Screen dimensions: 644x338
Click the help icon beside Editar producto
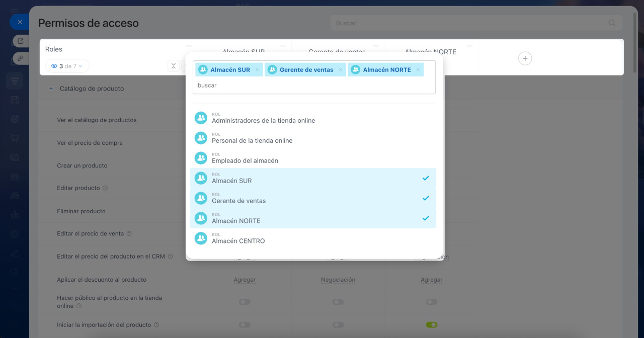[x=105, y=188]
